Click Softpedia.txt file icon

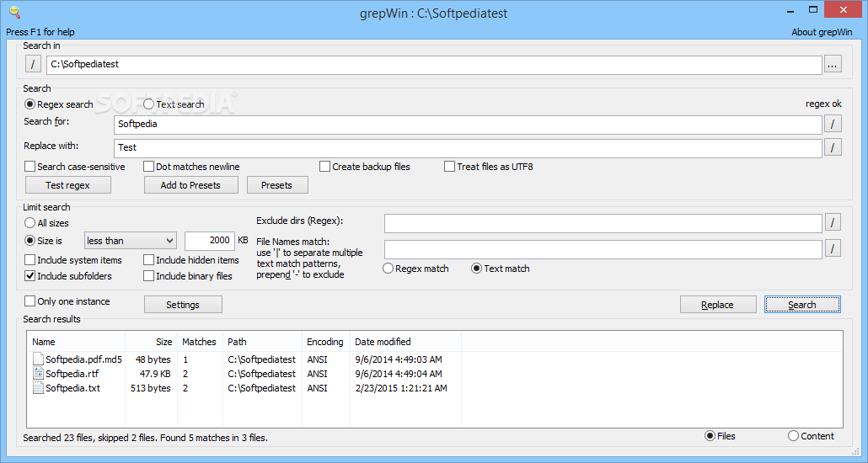(38, 388)
